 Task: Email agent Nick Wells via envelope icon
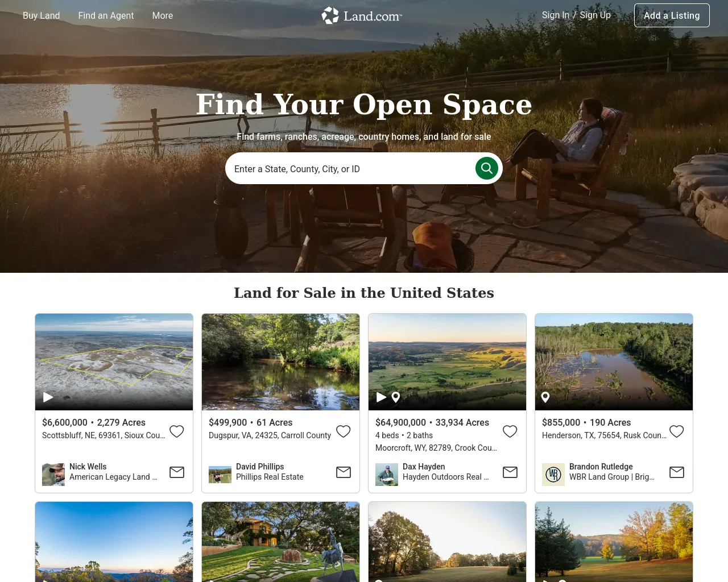[177, 472]
